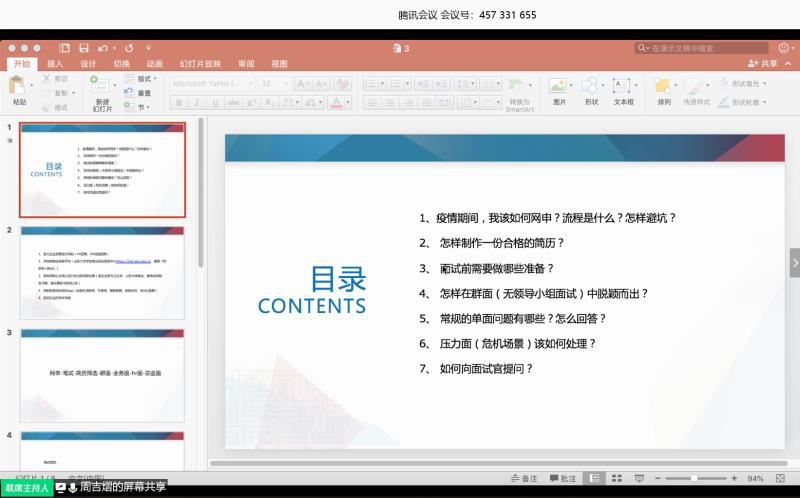
Task: Switch to the Insert (插入) tab
Action: click(x=55, y=64)
